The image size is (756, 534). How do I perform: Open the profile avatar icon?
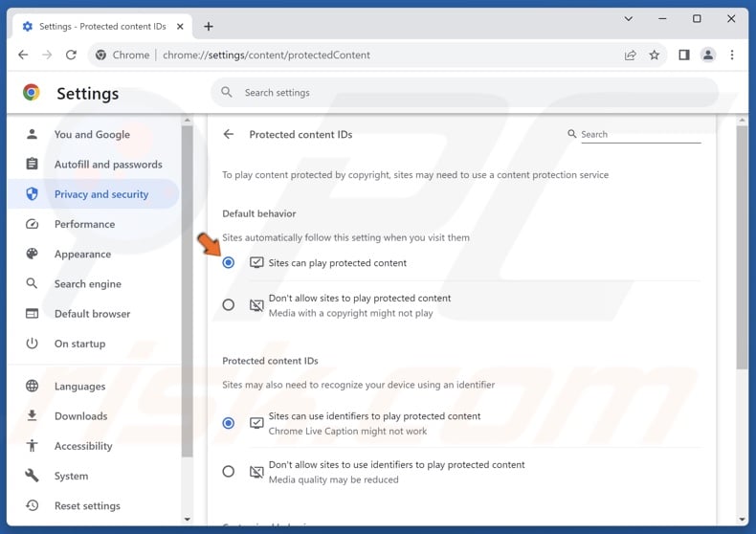(x=708, y=55)
